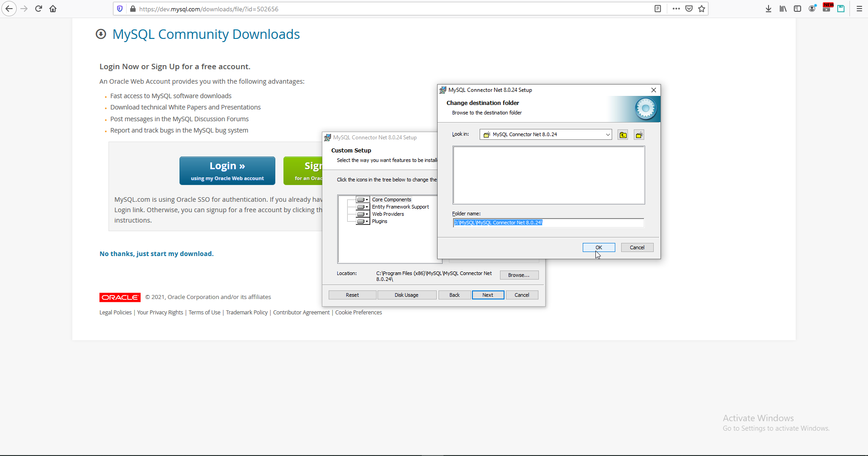Close the Change destination folder dialog

(654, 90)
